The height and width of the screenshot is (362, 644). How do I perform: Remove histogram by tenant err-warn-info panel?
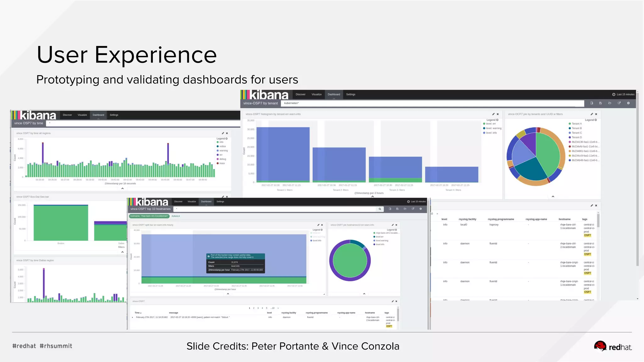pyautogui.click(x=498, y=114)
